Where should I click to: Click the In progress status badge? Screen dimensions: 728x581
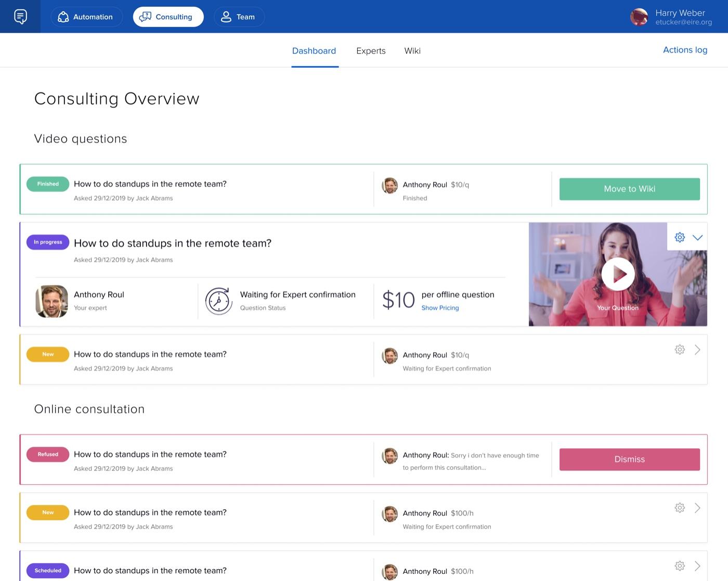48,242
